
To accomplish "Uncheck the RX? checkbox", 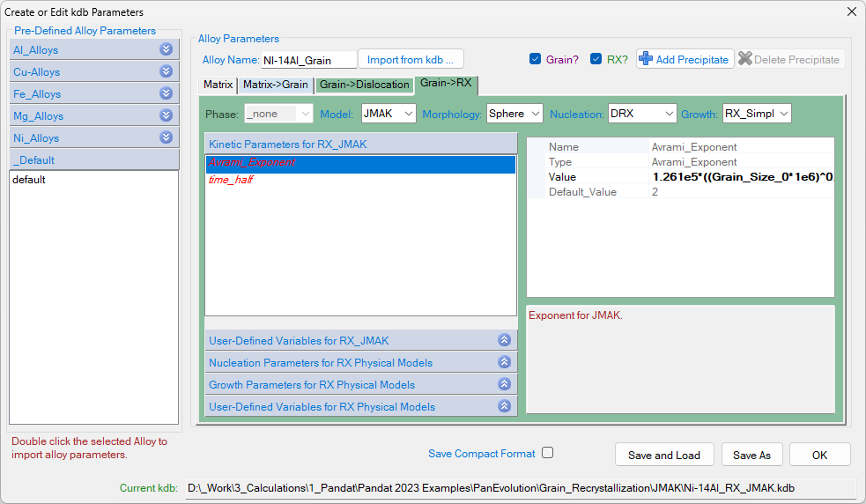I will (596, 59).
